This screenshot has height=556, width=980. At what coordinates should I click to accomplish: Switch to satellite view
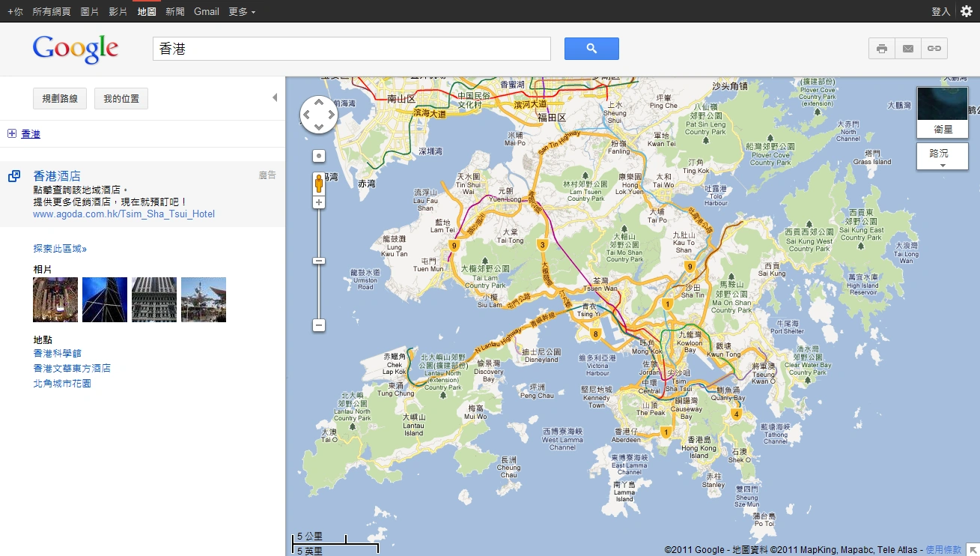click(x=942, y=112)
